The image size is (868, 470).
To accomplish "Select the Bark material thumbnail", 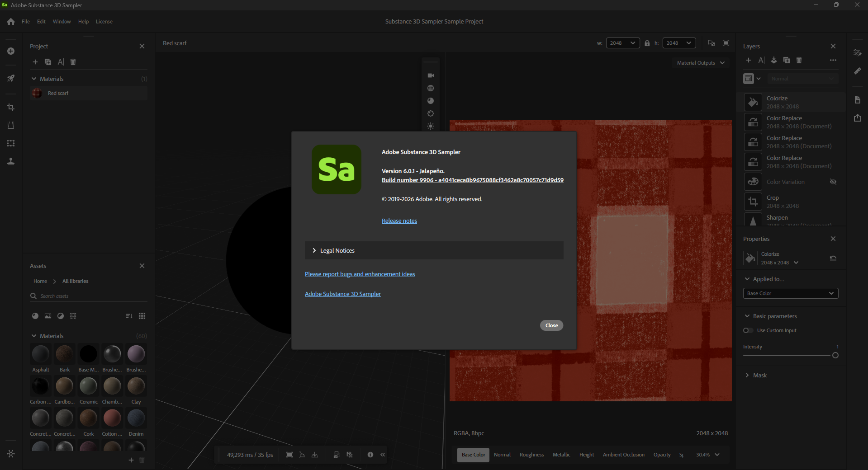I will click(x=65, y=354).
